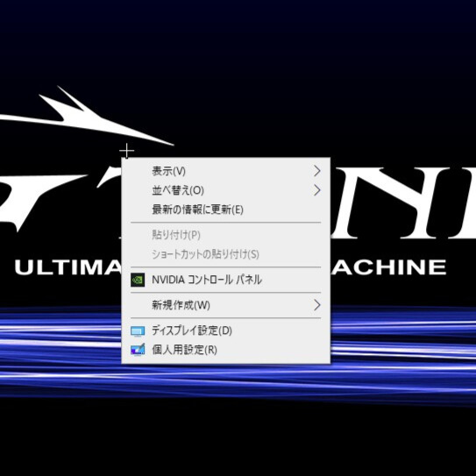The image size is (476, 476).
Task: Choose 最新の情報に更新(E) to refresh desktop
Action: 226,210
